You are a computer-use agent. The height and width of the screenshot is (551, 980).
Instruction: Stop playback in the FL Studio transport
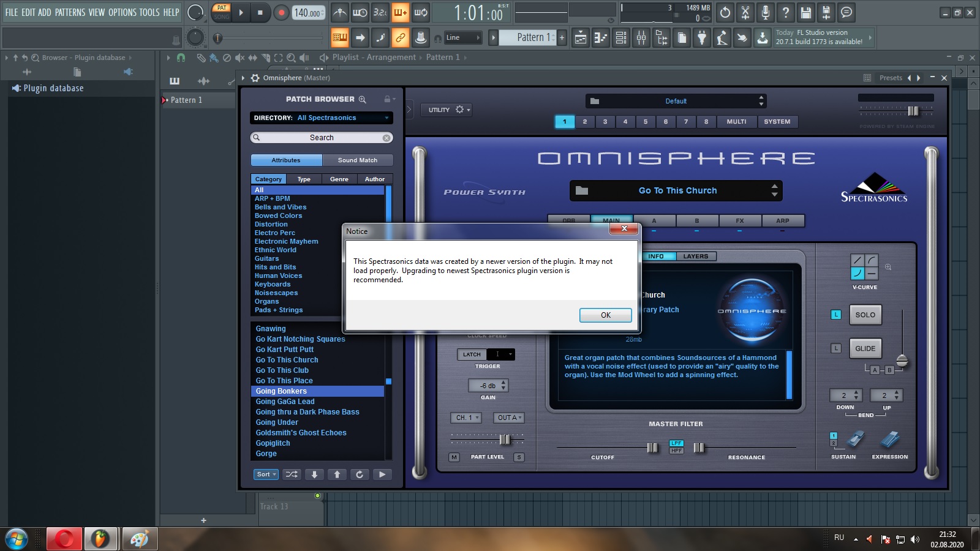[x=260, y=12]
